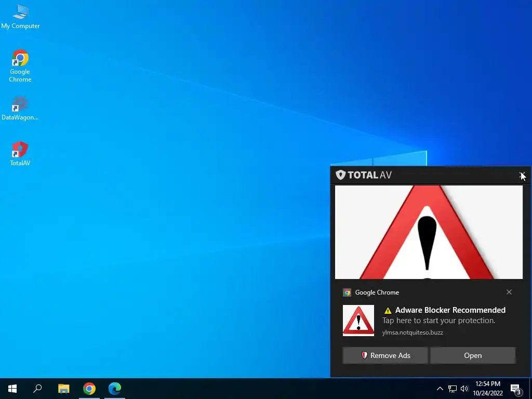Image resolution: width=532 pixels, height=399 pixels.
Task: Open network status tray icon
Action: click(x=453, y=389)
